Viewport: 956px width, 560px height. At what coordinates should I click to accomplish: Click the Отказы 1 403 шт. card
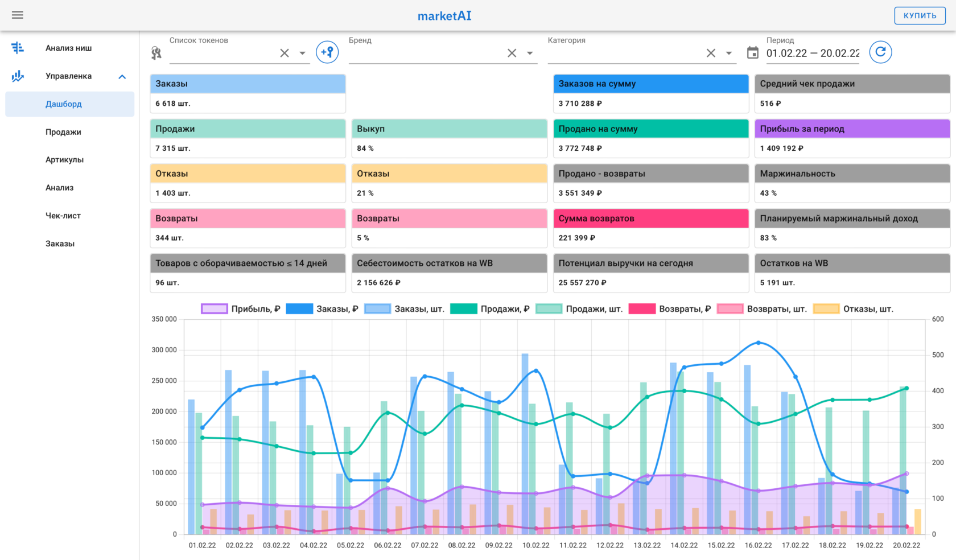(248, 183)
